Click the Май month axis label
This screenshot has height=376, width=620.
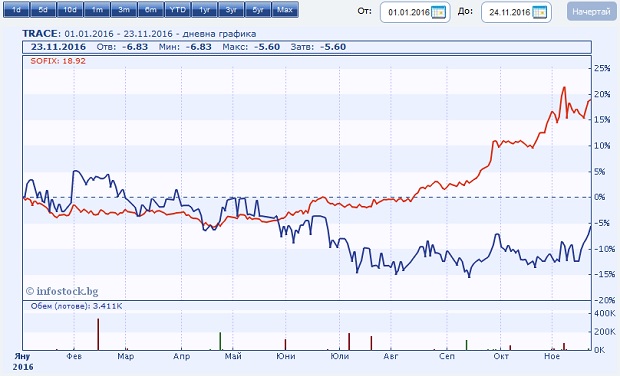pyautogui.click(x=233, y=356)
